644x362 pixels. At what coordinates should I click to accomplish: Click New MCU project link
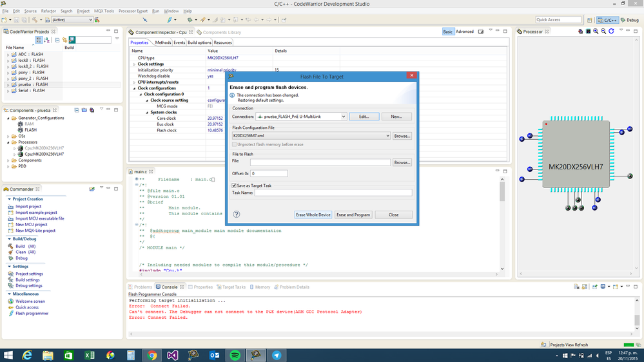[31, 225]
